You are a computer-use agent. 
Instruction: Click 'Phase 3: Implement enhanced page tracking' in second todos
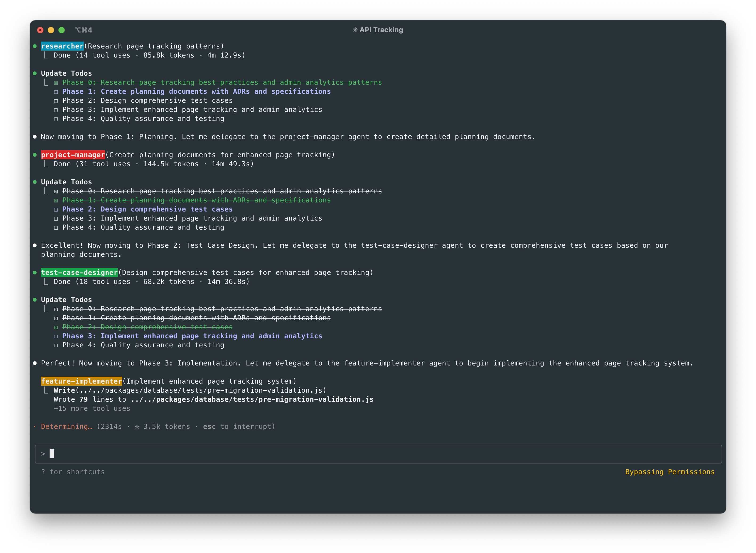coord(192,218)
